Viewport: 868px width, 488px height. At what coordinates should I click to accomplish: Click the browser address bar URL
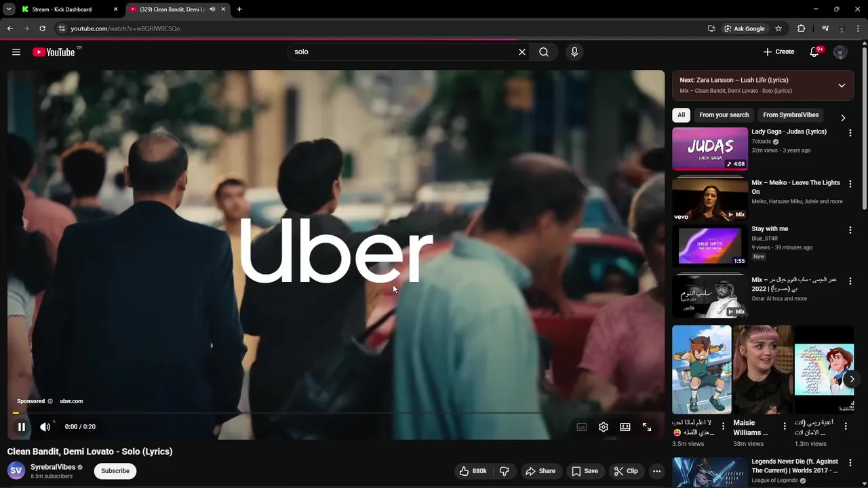(125, 28)
